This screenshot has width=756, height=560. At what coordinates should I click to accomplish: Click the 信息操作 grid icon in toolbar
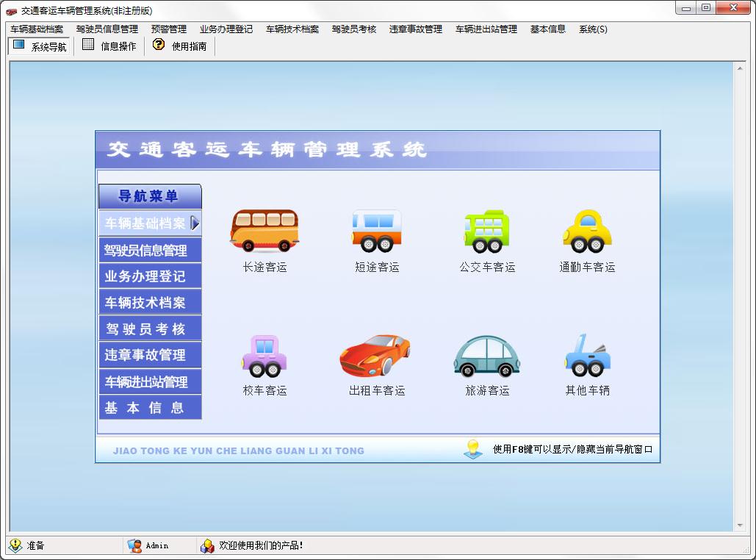tap(88, 44)
